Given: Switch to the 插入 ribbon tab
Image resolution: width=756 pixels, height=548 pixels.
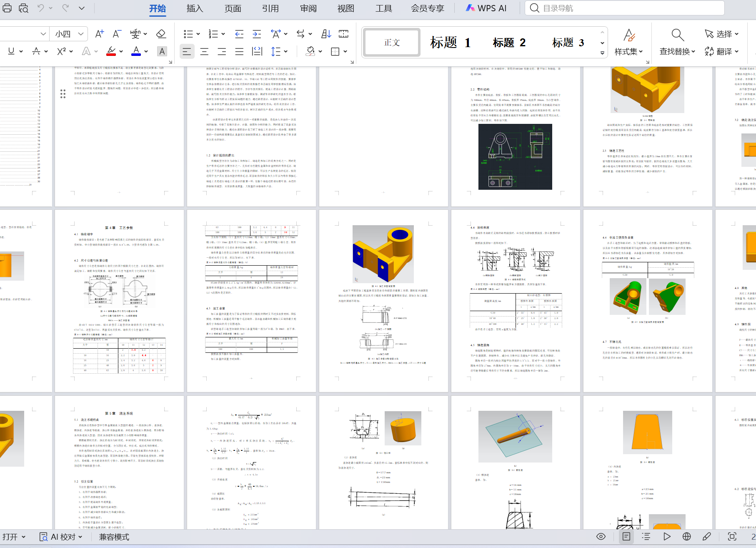Looking at the screenshot, I should 194,8.
